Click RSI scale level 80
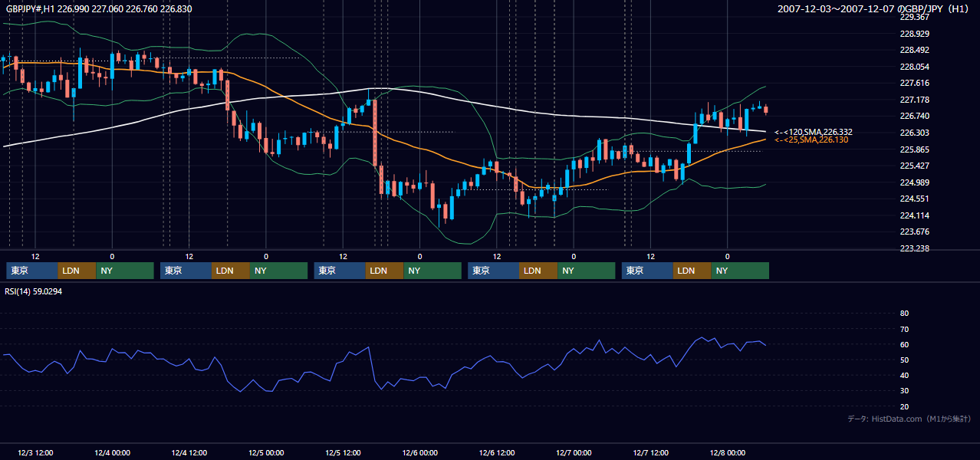 pos(904,314)
